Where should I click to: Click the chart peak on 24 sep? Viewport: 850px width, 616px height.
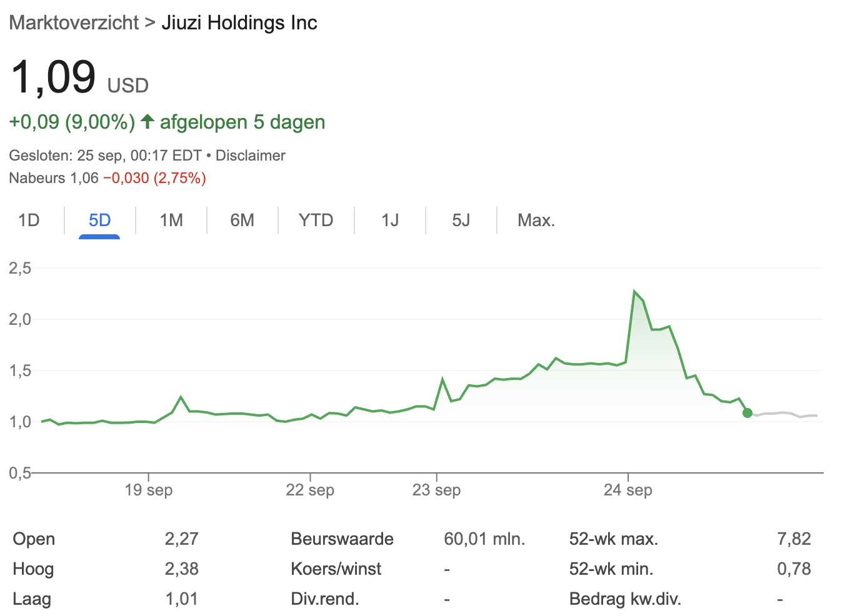coord(634,292)
